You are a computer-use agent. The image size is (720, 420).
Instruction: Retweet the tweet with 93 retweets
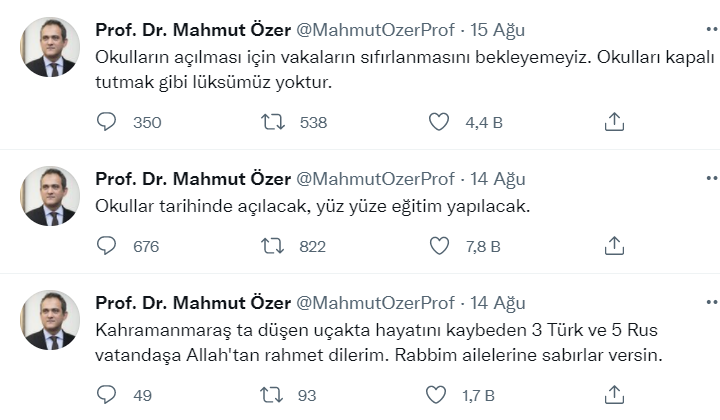[271, 395]
